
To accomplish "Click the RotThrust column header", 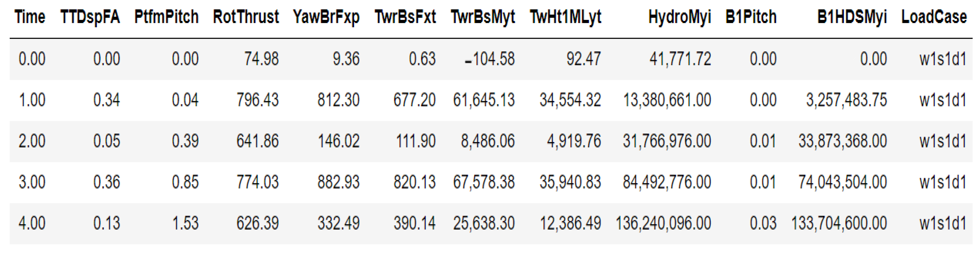I will (246, 17).
